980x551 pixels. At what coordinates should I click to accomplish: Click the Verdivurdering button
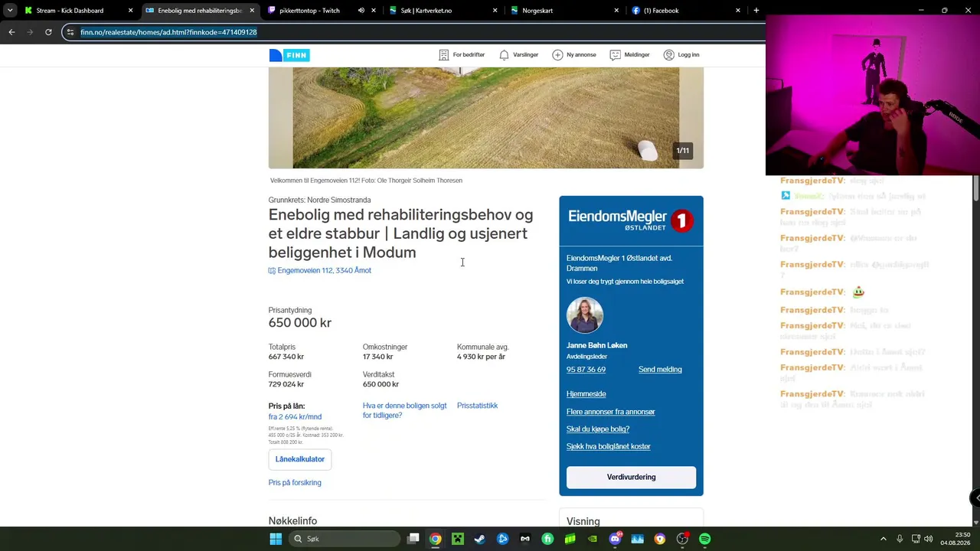tap(631, 478)
